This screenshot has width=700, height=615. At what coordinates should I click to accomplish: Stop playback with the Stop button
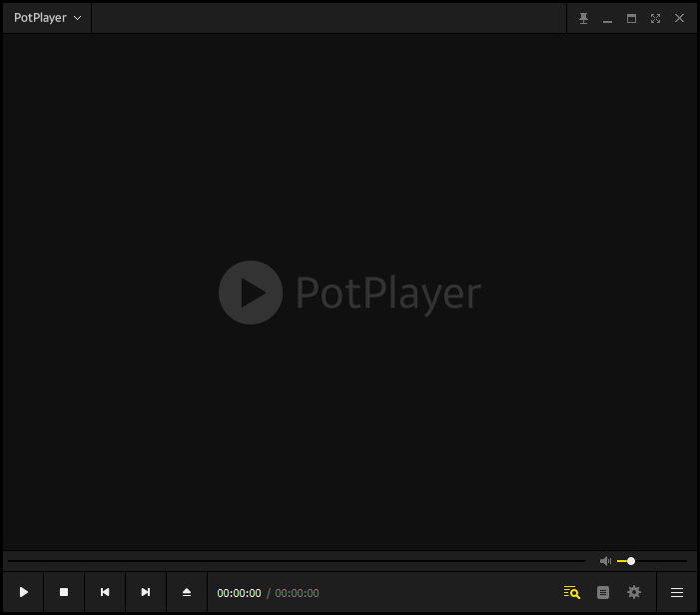[x=64, y=592]
